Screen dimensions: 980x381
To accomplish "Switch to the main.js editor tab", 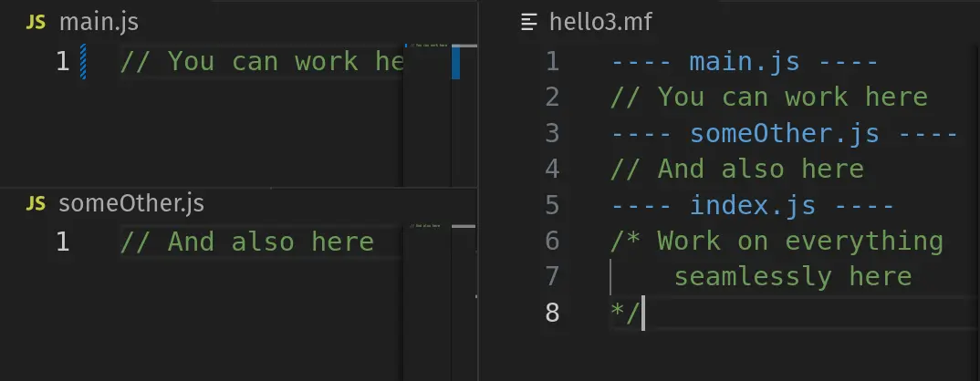I will coord(83,23).
